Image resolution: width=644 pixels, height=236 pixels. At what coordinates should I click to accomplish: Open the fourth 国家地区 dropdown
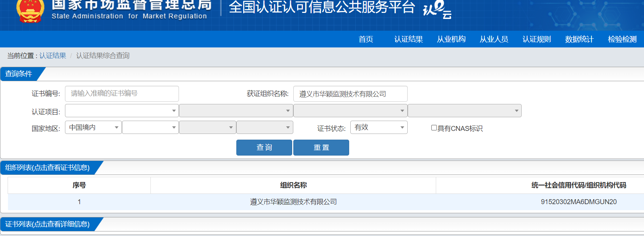265,127
